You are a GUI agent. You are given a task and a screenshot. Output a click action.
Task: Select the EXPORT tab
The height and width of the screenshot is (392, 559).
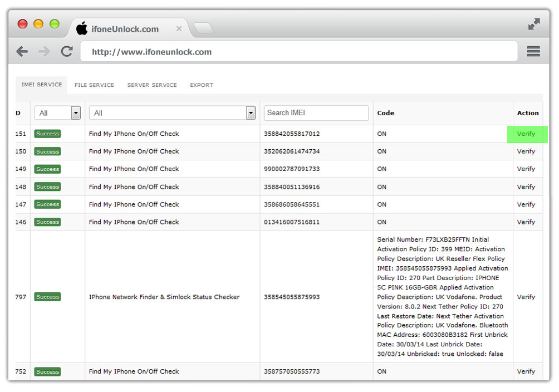click(202, 85)
